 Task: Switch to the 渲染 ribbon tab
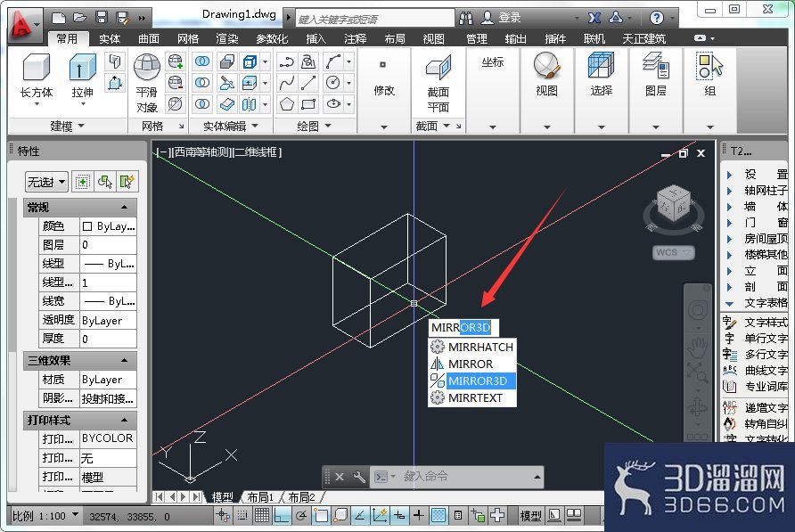click(227, 38)
